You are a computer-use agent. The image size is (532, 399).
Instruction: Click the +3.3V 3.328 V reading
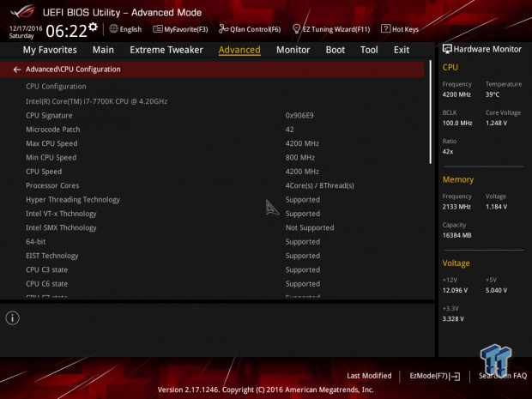click(x=453, y=319)
